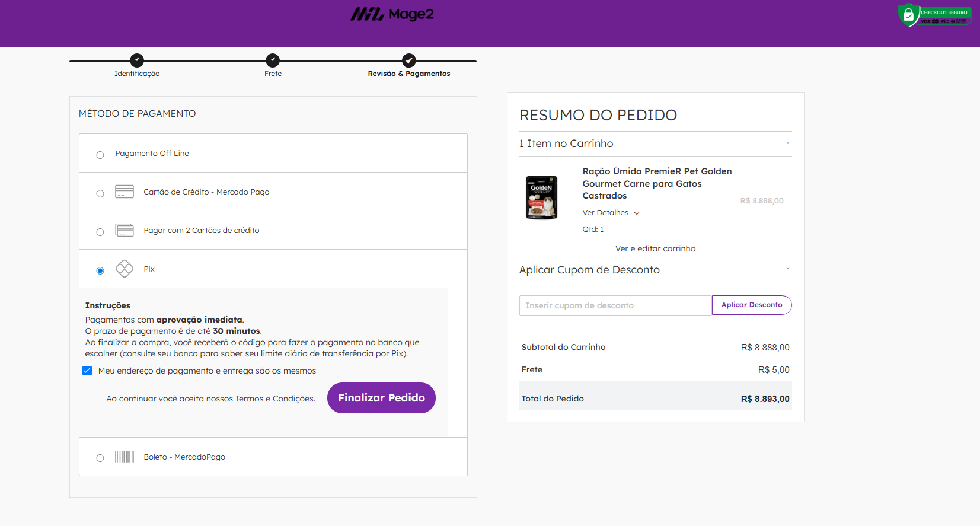Image resolution: width=980 pixels, height=526 pixels.
Task: Click the Mage2 logo in the header
Action: [392, 14]
